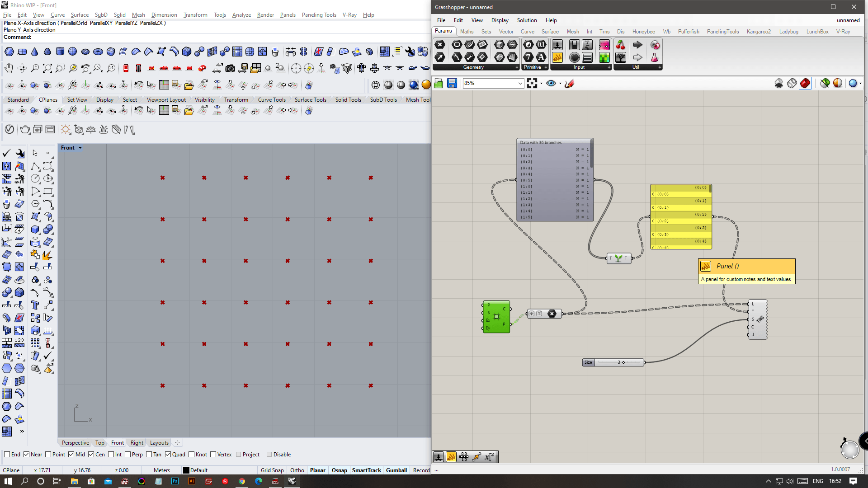Viewport: 868px width, 488px height.
Task: Toggle SmartTrack in status bar
Action: [367, 470]
